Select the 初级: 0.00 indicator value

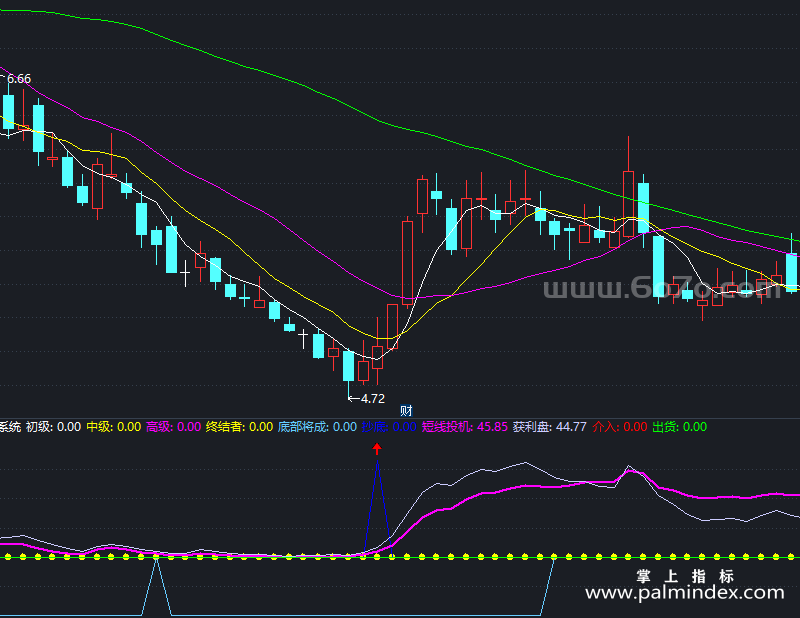pos(54,427)
